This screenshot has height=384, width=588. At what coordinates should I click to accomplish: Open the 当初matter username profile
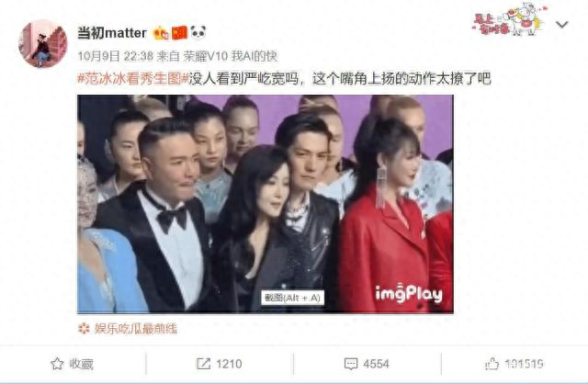pyautogui.click(x=112, y=33)
